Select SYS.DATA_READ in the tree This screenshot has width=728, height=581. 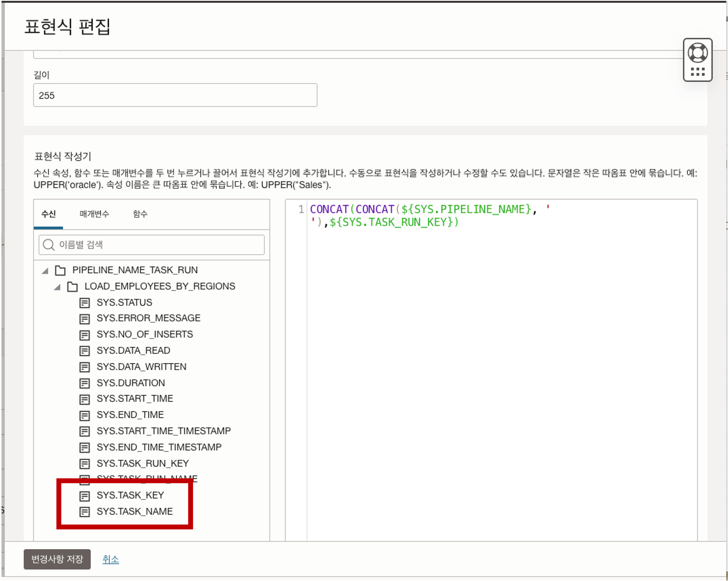[x=133, y=351]
